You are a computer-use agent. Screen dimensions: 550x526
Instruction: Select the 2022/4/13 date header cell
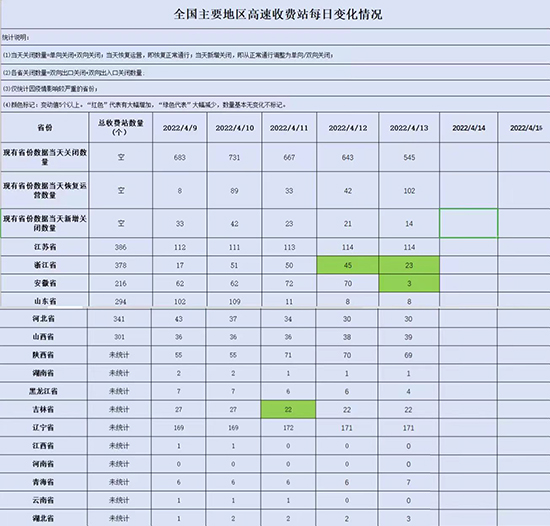point(409,128)
